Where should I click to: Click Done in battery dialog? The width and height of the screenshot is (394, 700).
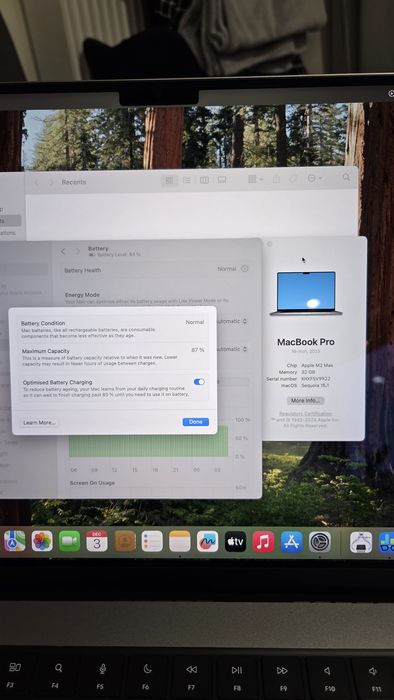click(195, 422)
